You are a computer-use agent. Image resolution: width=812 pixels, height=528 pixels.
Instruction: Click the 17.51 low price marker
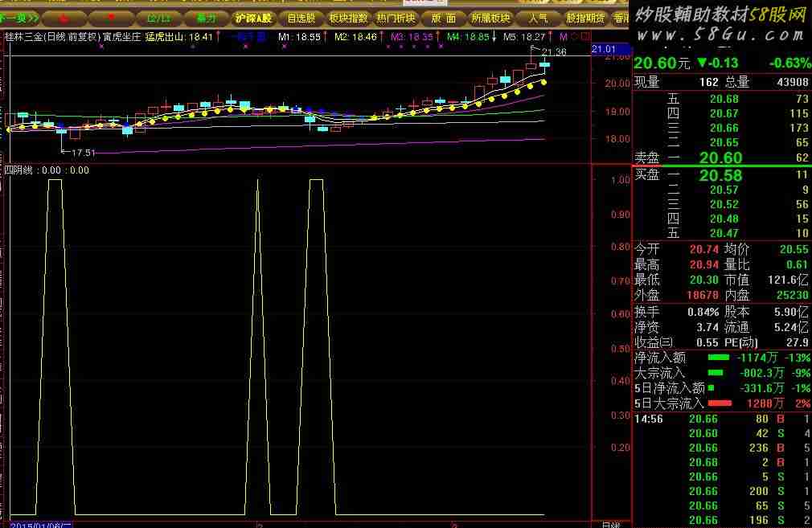(x=84, y=153)
